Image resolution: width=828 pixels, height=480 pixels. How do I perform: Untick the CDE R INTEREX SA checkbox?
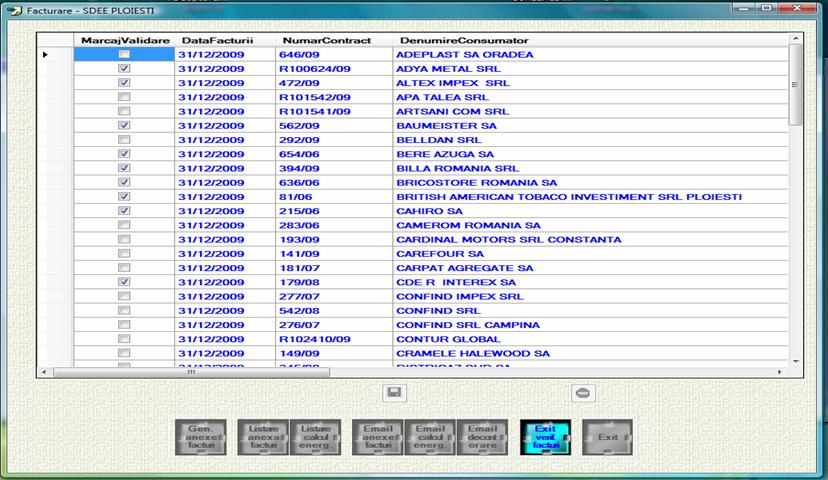[x=124, y=282]
